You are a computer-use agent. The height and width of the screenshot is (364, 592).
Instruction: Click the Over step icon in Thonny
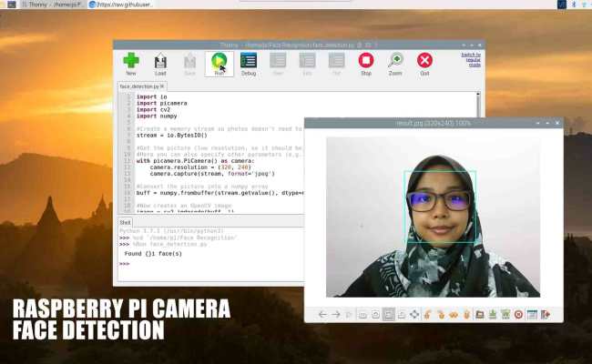(x=278, y=64)
